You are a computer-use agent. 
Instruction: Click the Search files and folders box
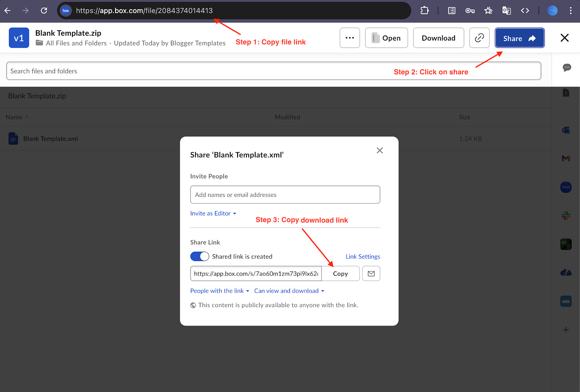point(274,71)
